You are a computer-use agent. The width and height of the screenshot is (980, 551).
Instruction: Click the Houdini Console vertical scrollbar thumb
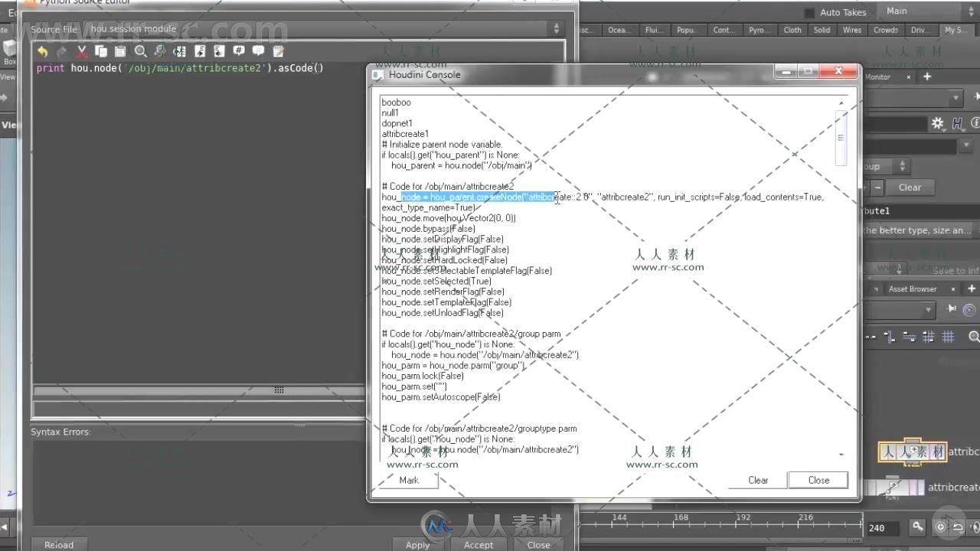(x=841, y=138)
